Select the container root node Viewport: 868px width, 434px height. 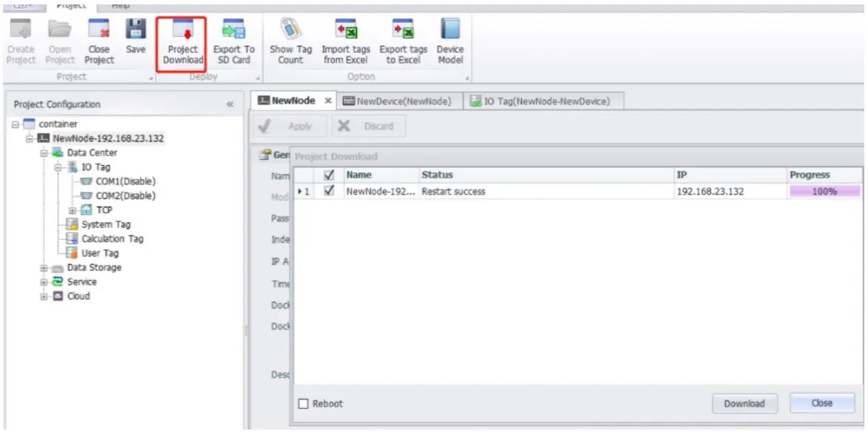pos(58,124)
